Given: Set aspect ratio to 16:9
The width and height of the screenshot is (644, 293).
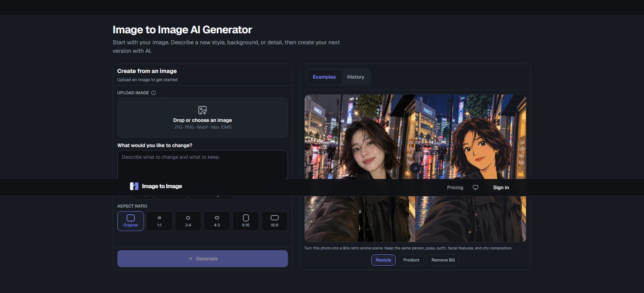Looking at the screenshot, I should 274,221.
